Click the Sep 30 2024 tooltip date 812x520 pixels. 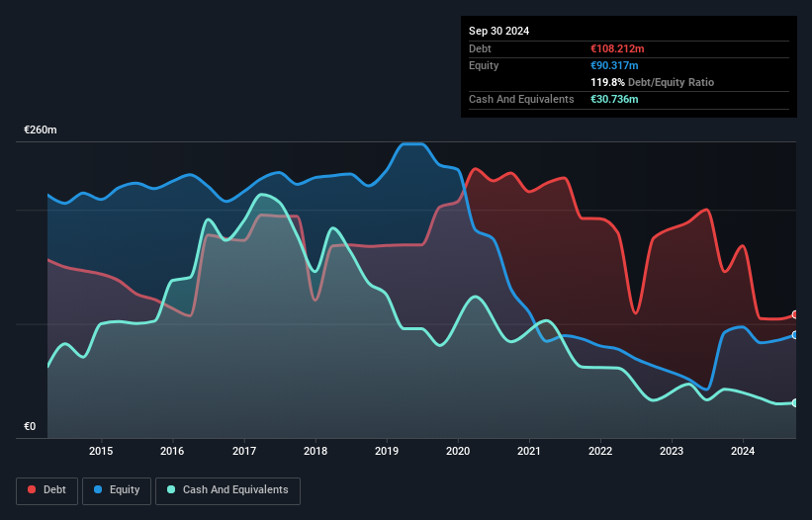[498, 31]
